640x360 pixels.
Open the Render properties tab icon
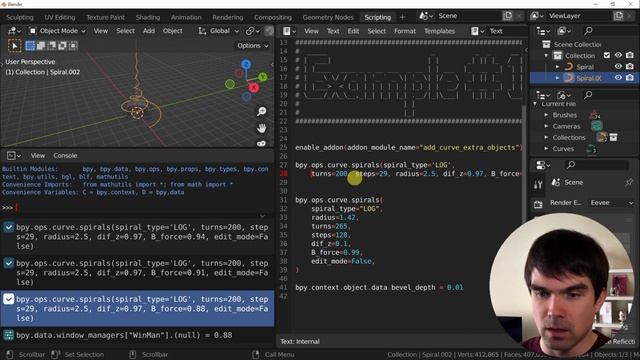coord(538,204)
